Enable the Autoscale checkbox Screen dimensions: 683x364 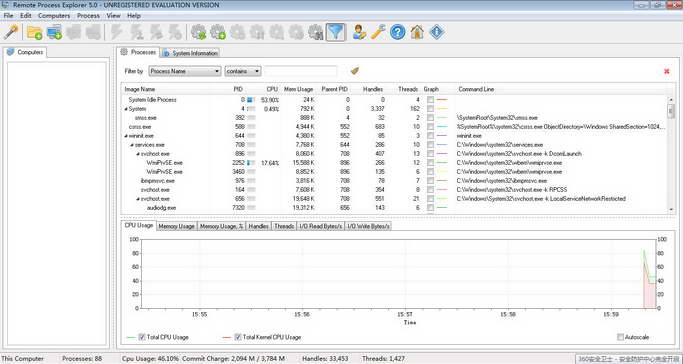pos(620,337)
